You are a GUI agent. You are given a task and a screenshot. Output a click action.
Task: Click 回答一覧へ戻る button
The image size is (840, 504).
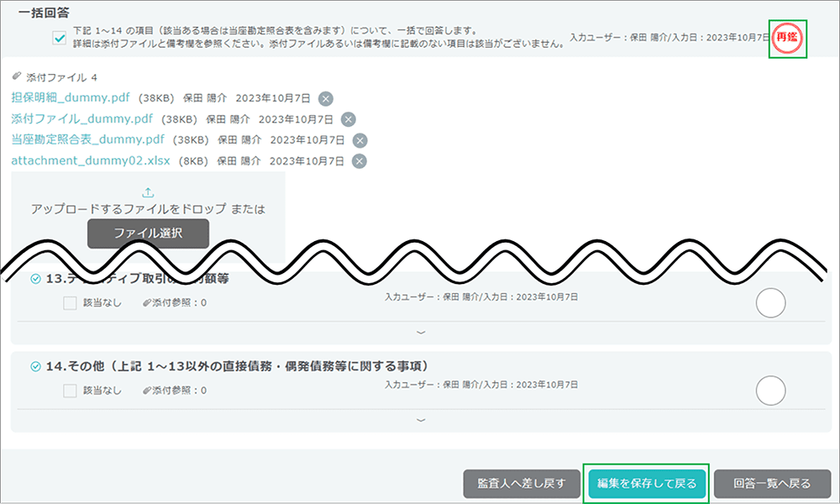coord(771,484)
